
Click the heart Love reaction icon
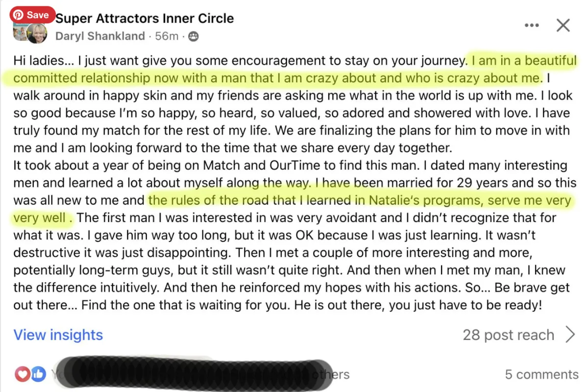click(23, 374)
